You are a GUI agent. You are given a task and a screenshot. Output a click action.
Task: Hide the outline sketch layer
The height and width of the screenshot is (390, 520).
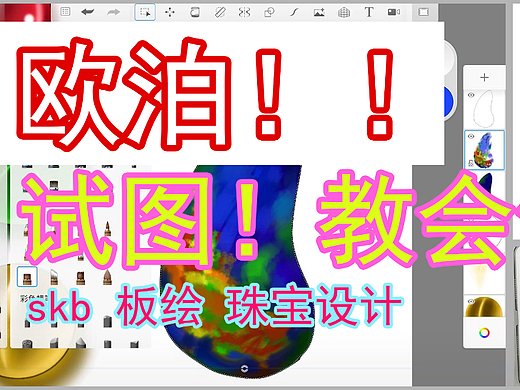(471, 95)
